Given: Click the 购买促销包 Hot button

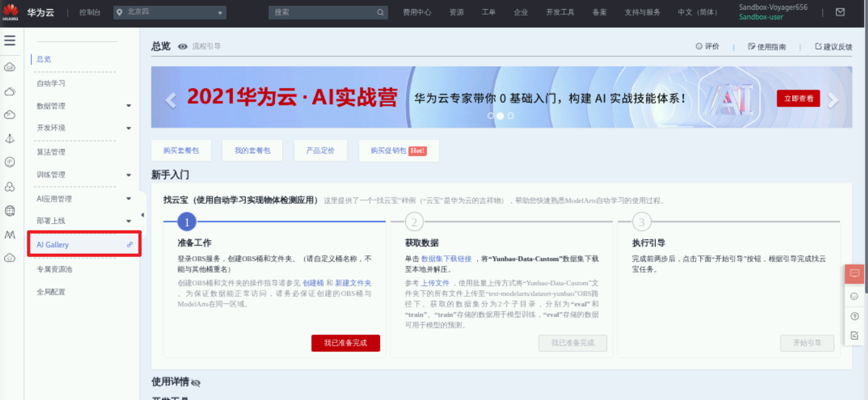Looking at the screenshot, I should coord(399,150).
